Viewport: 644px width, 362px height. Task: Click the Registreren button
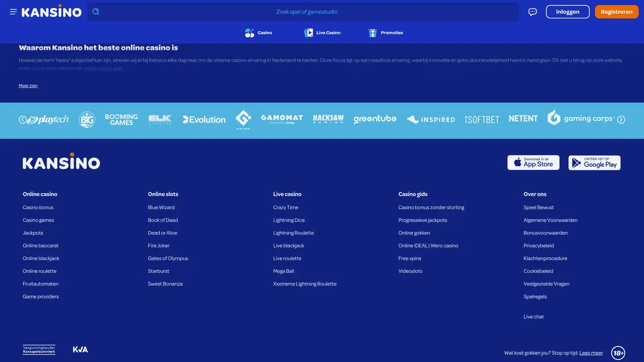pyautogui.click(x=617, y=12)
